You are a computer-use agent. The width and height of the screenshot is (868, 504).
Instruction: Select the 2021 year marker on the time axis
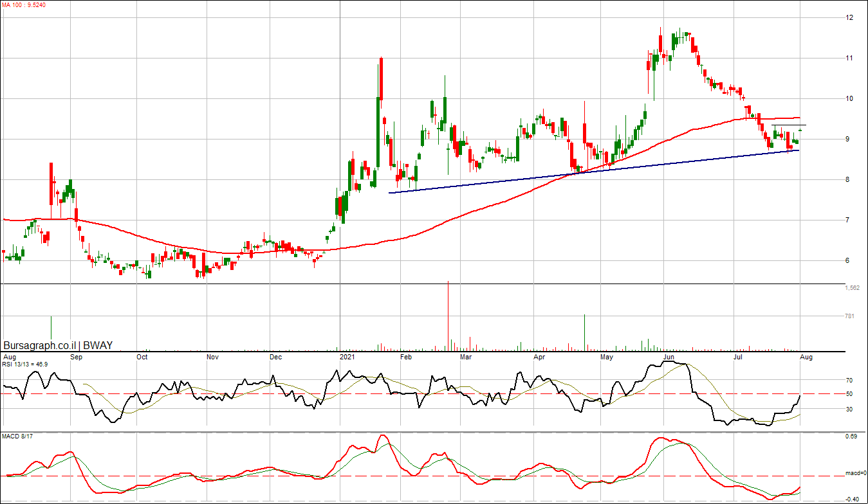(347, 356)
